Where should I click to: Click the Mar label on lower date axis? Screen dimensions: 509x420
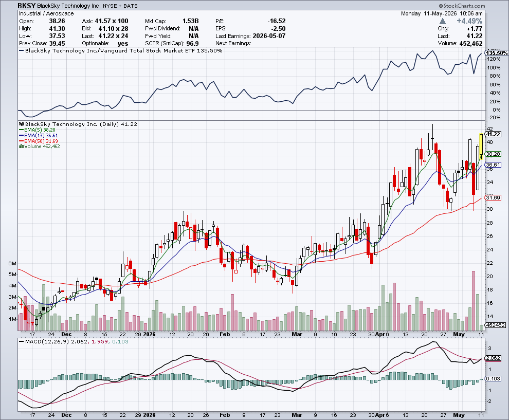pyautogui.click(x=297, y=415)
